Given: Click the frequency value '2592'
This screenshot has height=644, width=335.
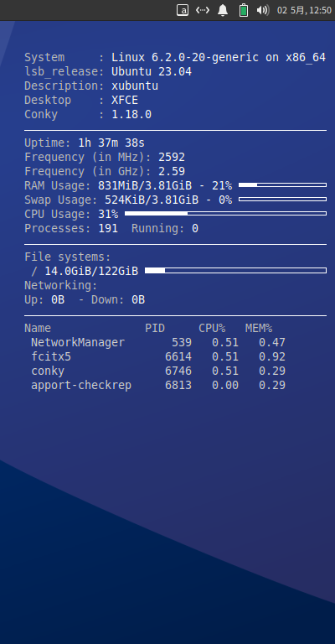Looking at the screenshot, I should [172, 158].
